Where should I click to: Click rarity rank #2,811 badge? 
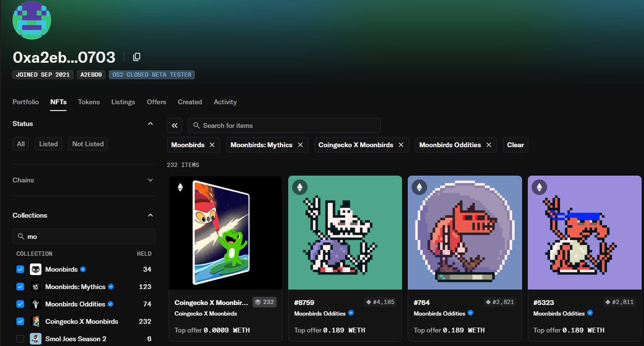(x=620, y=302)
